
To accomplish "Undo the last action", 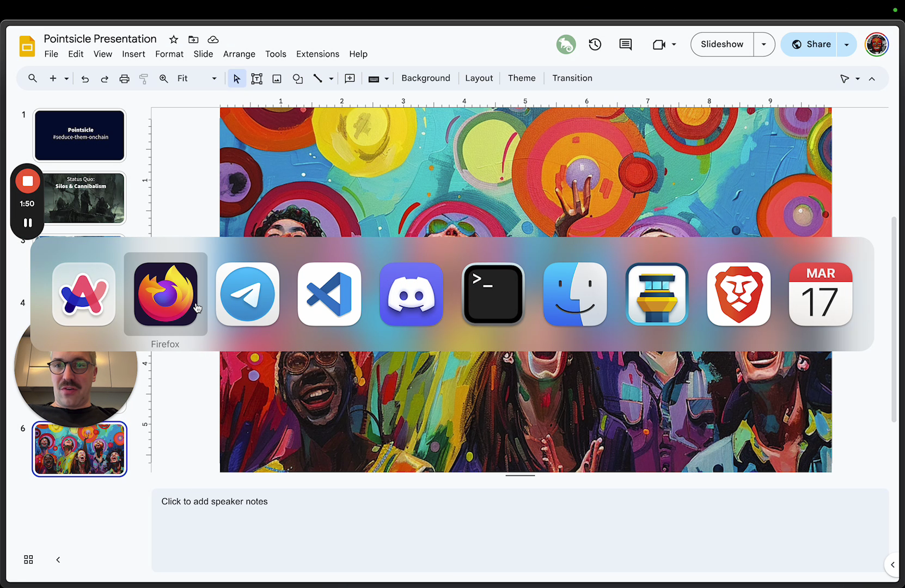I will pyautogui.click(x=85, y=78).
